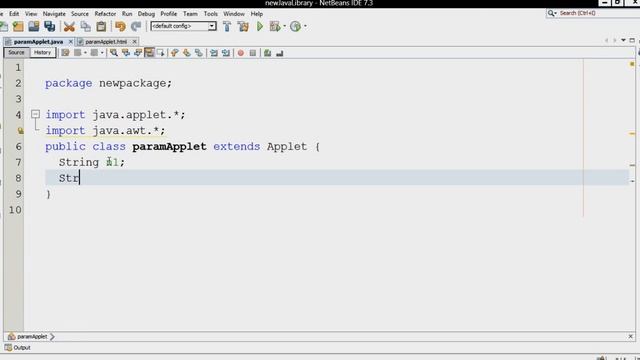Open the document list dropdown arrow

tap(623, 40)
